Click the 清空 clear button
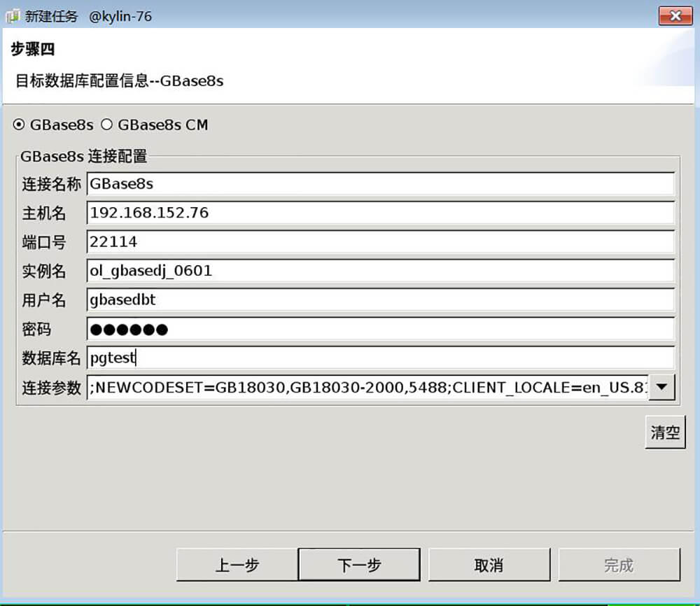 pyautogui.click(x=665, y=432)
